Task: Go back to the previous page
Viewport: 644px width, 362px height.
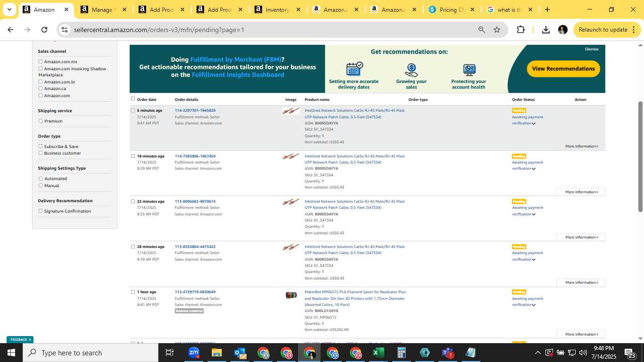Action: tap(10, 30)
